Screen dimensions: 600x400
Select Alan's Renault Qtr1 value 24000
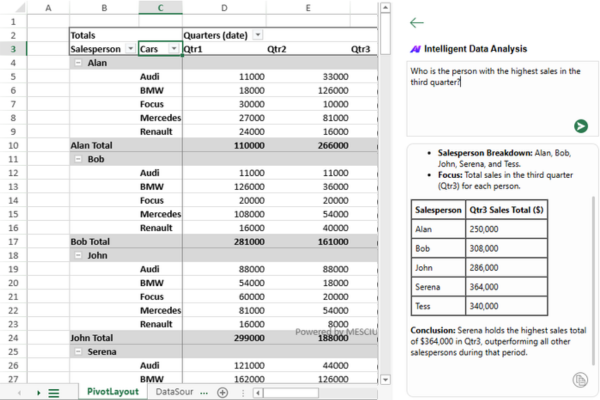[224, 132]
